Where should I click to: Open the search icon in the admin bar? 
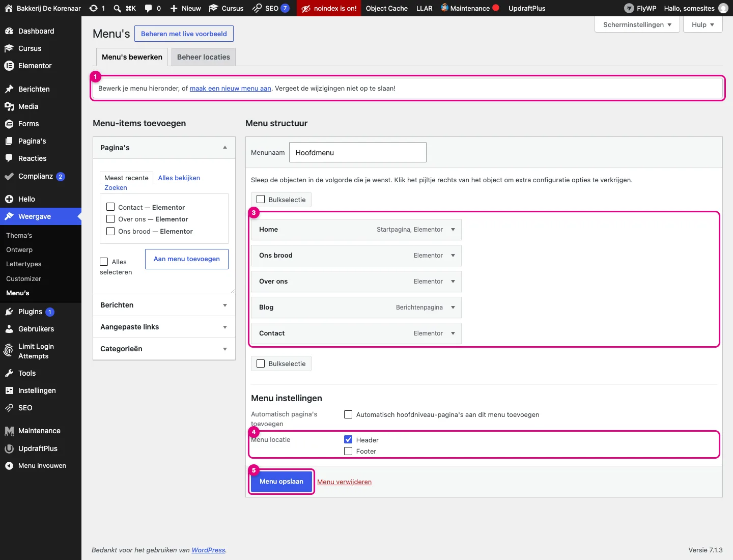point(118,8)
